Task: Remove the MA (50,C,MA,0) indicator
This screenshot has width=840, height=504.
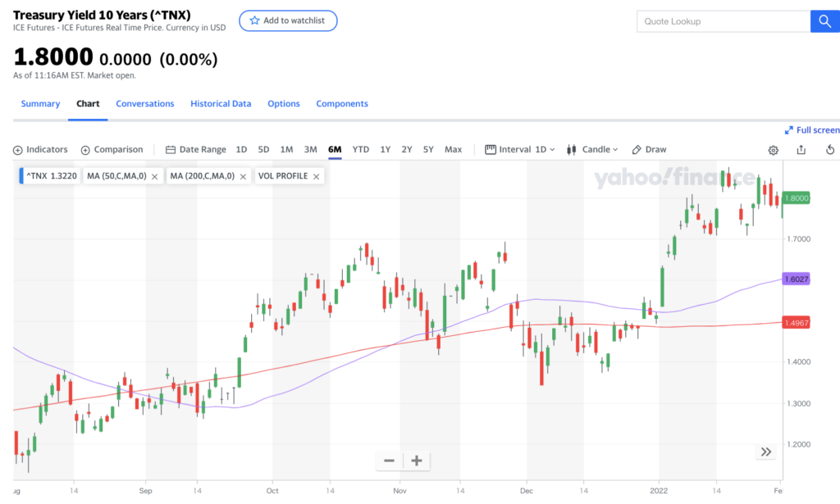Action: (154, 176)
